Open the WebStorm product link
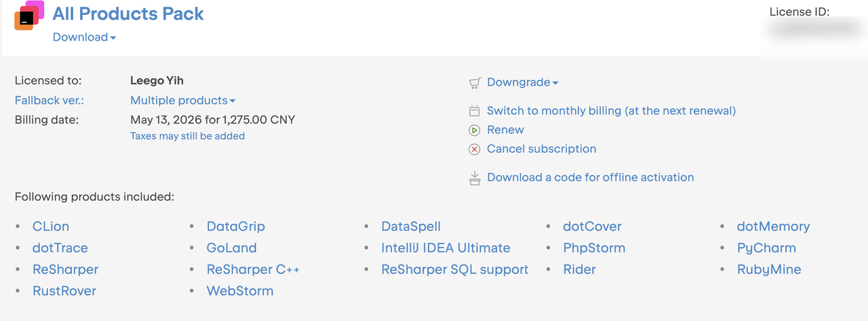This screenshot has width=868, height=321. pyautogui.click(x=240, y=290)
